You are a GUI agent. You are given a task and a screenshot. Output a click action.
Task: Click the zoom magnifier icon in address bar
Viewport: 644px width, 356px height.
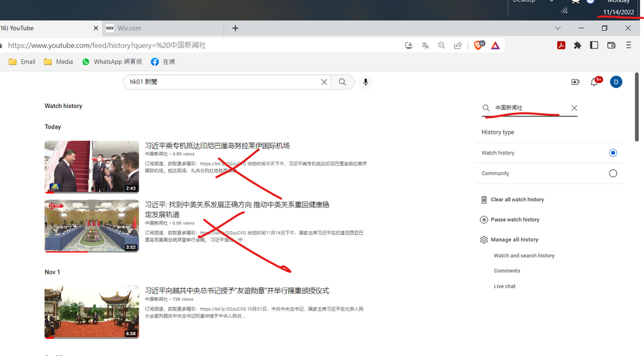pos(442,45)
